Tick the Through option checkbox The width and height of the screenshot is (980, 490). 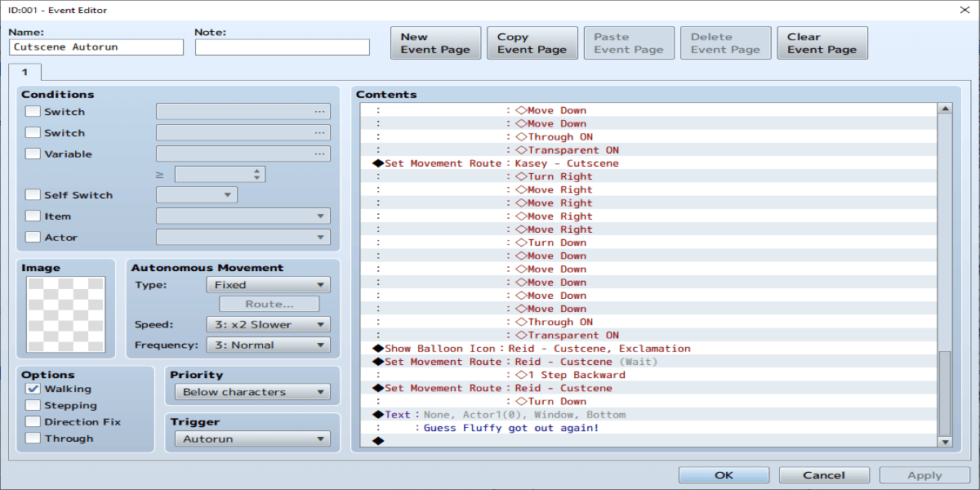[33, 439]
